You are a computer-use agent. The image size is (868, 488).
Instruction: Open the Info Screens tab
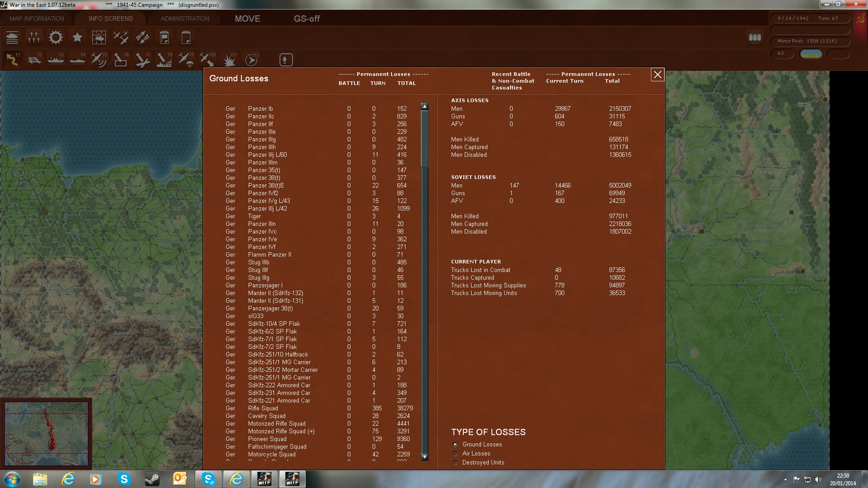click(x=111, y=19)
